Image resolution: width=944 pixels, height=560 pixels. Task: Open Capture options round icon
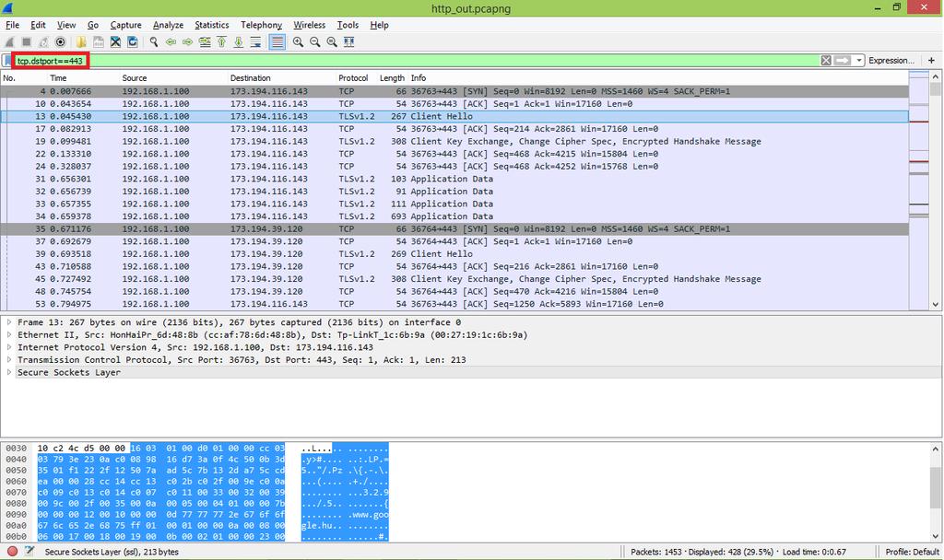pos(60,42)
